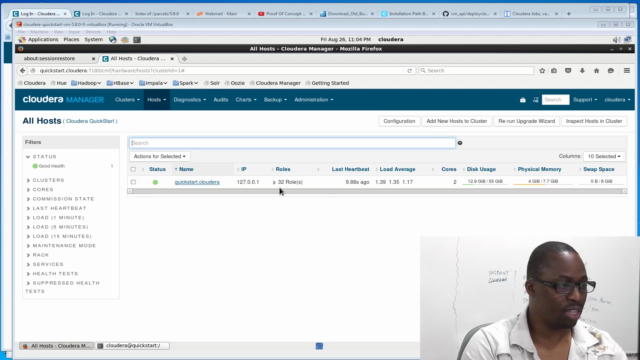This screenshot has width=640, height=360.
Task: Open chat bubble icon in Firefox toolbar
Action: (611, 71)
